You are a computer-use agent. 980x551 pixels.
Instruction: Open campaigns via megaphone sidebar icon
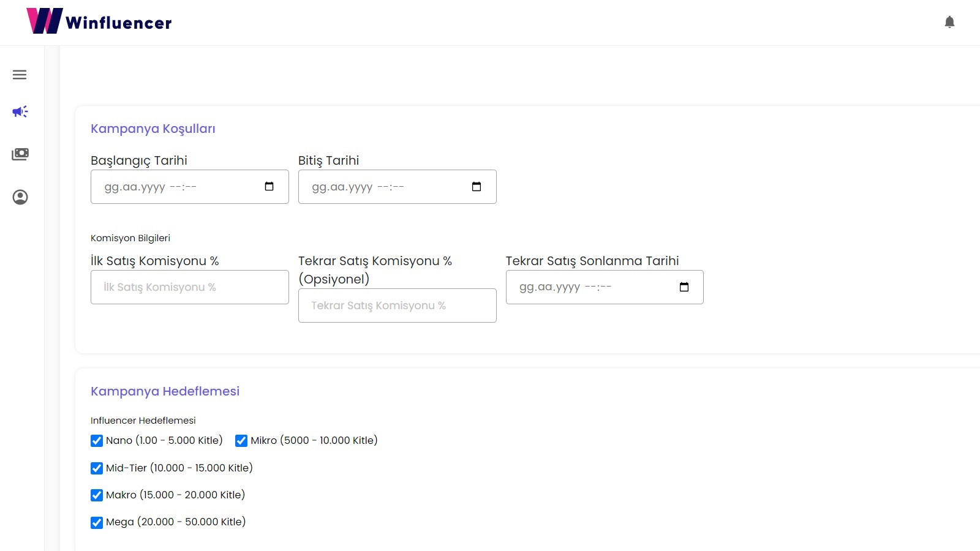click(20, 111)
